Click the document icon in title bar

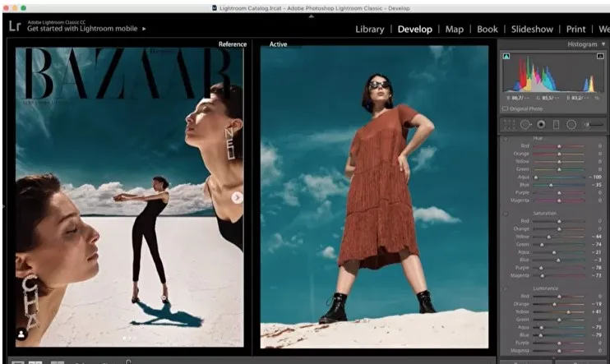pos(215,7)
